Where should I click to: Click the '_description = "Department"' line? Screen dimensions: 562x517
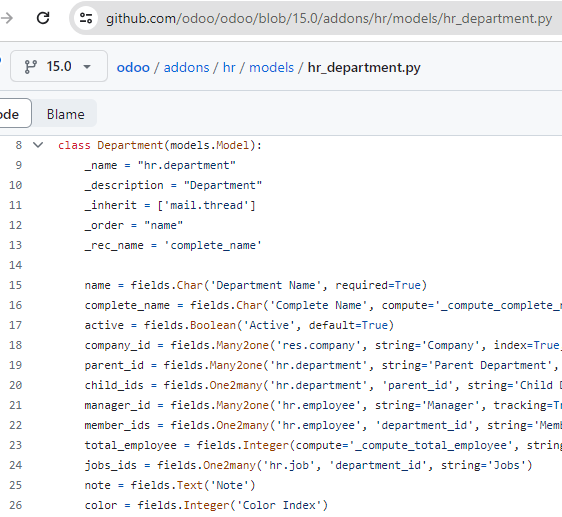[173, 185]
